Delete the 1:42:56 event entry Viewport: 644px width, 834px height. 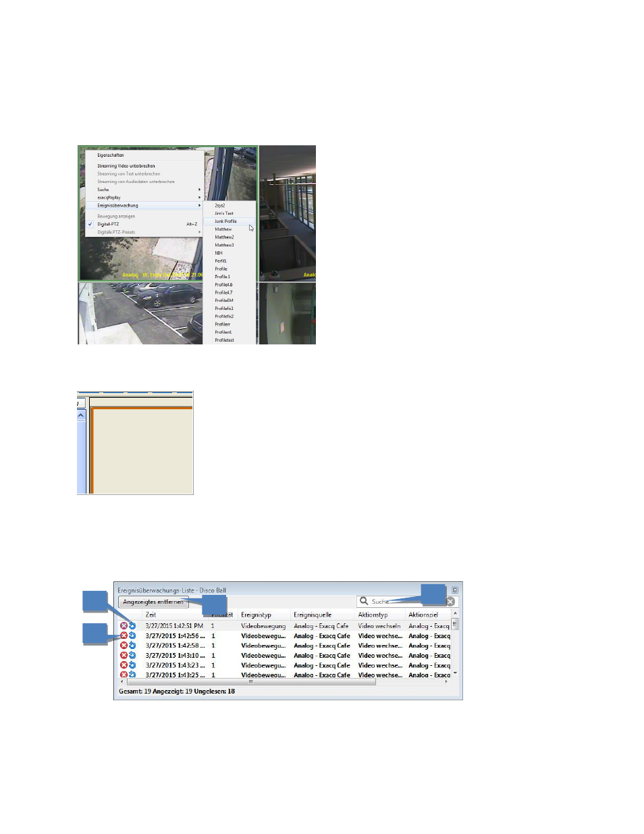point(124,635)
